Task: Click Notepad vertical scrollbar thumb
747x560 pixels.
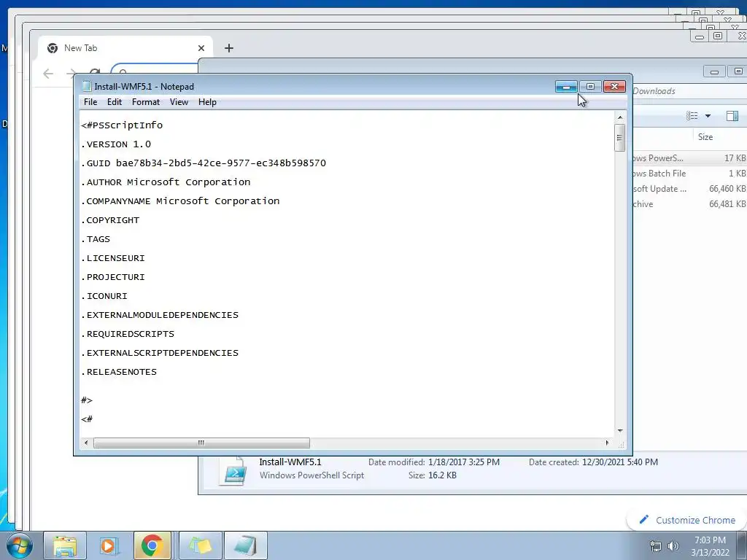Action: point(620,138)
